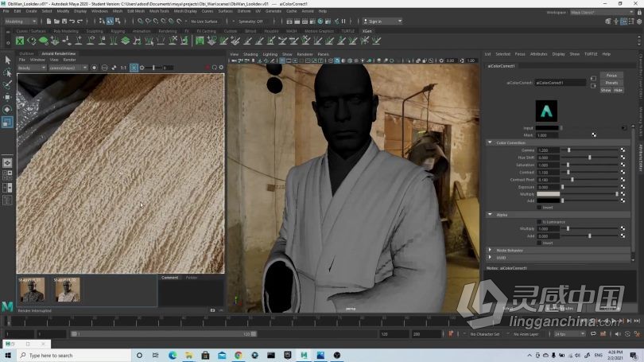The width and height of the screenshot is (644, 362).
Task: Open the 24 fps frame rate dropdown
Action: (569, 334)
